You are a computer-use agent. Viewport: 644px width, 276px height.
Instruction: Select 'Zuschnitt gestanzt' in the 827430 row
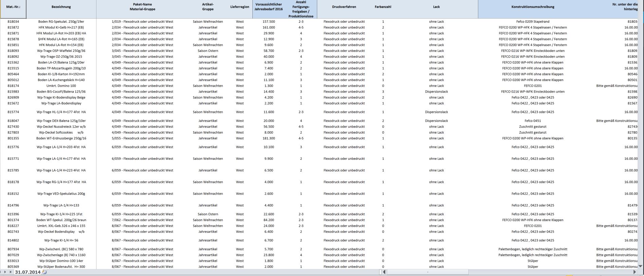[533, 126]
